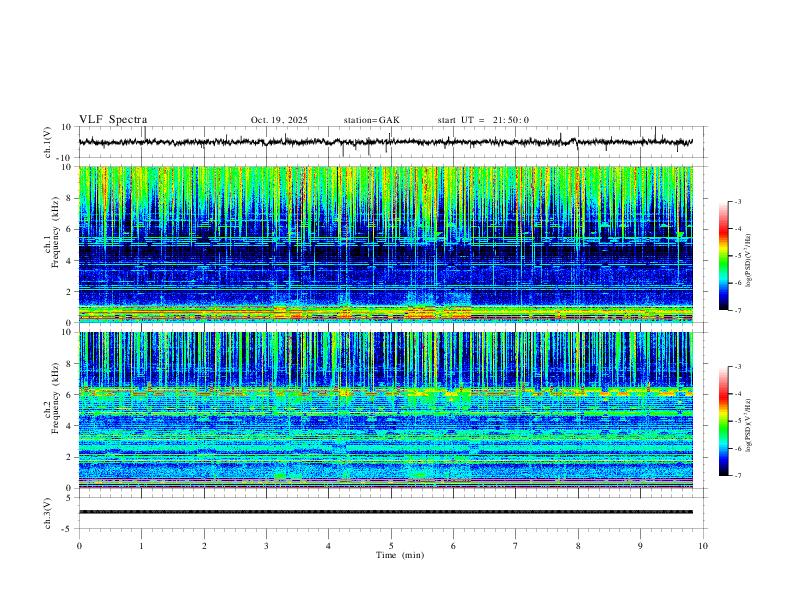The image size is (792, 612).
Task: Click the ch.2 colorbar log(PSD) label
Action: click(x=748, y=425)
